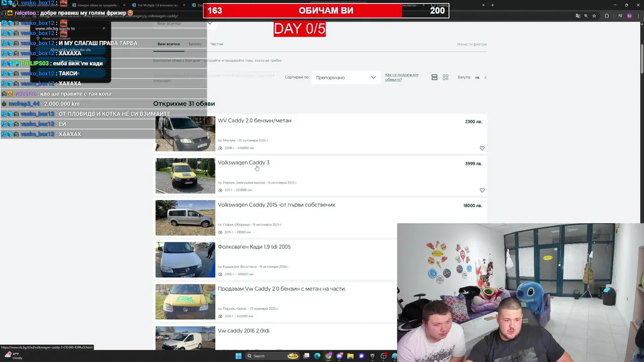Image resolution: width=644 pixels, height=362 pixels.
Task: Open 'Volkswagen Caddy 2015 -от първи собственик' listing
Action: pos(276,205)
